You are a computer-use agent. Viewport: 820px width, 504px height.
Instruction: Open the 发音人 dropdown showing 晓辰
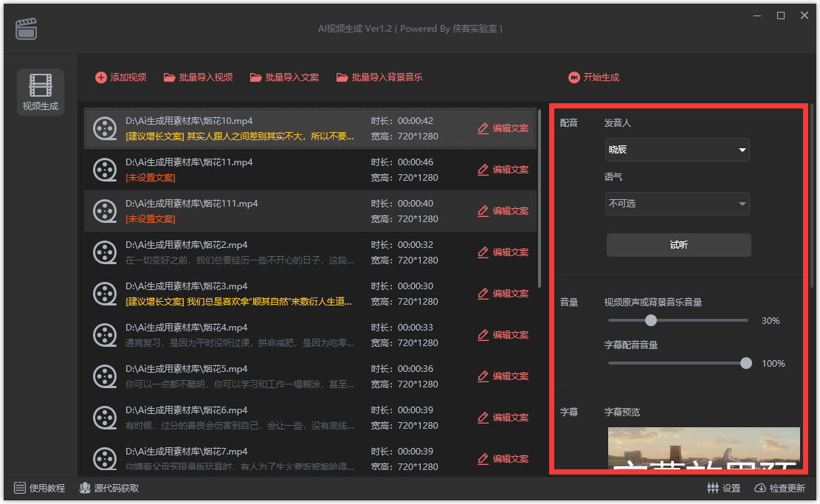(677, 150)
